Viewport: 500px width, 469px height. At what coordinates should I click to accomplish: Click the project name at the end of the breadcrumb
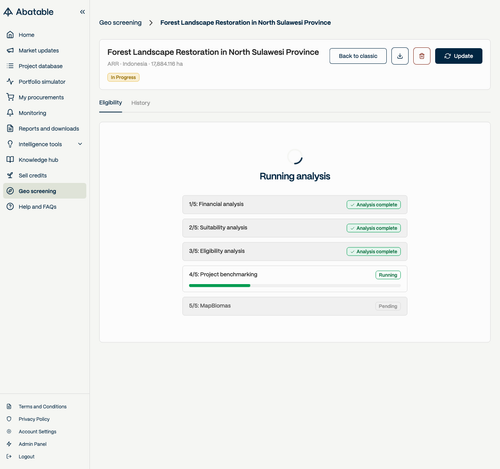click(246, 23)
